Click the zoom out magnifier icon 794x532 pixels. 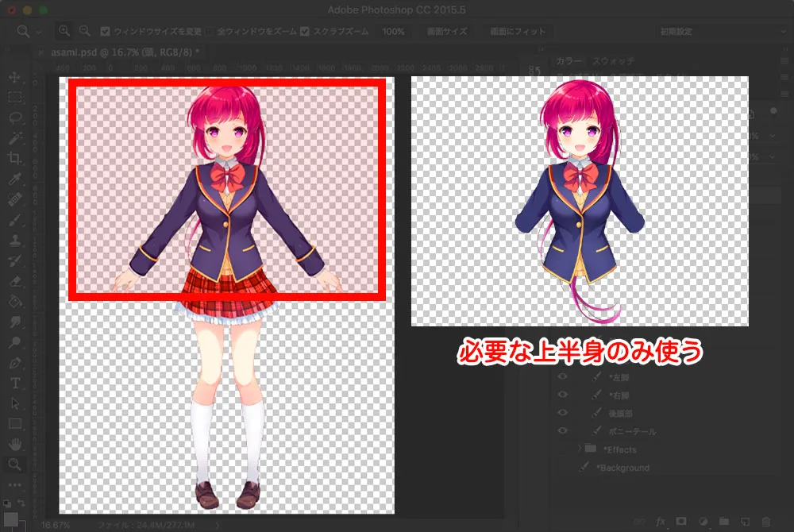(x=85, y=32)
